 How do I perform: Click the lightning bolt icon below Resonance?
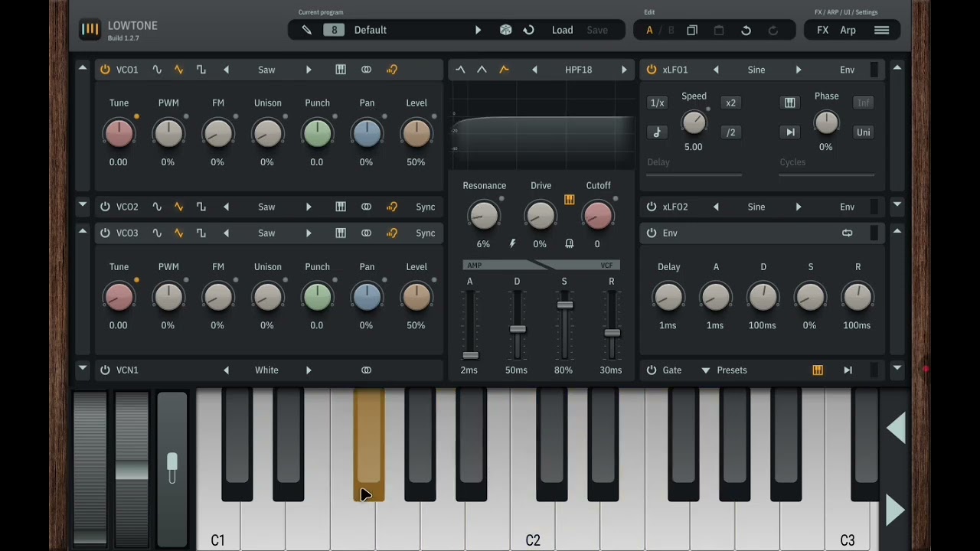[512, 243]
